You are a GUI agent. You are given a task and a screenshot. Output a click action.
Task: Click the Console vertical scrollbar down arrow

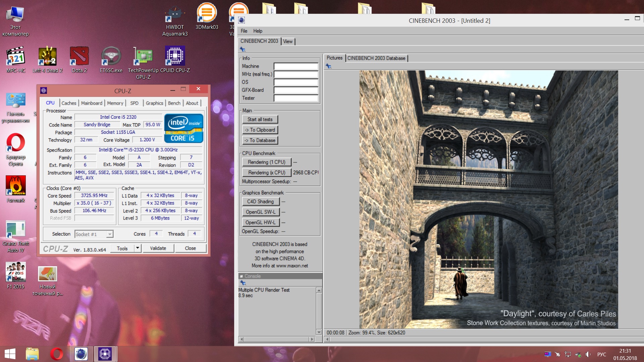(319, 332)
